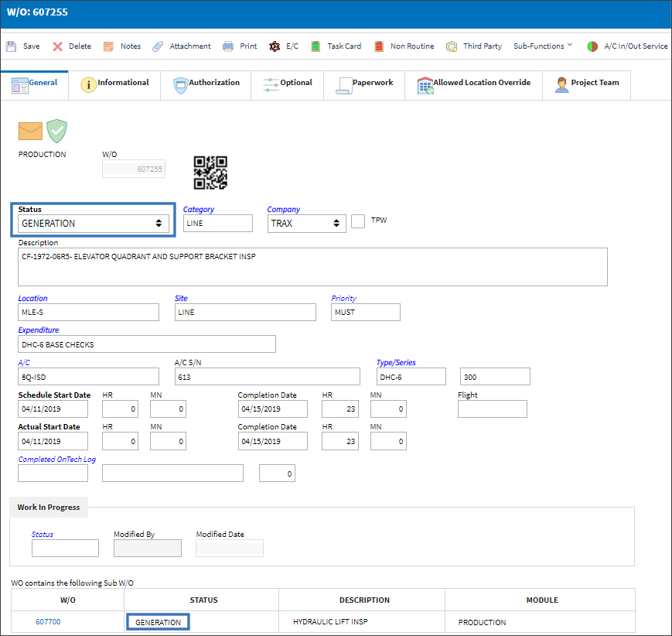
Task: Click the red Delete X icon
Action: coord(57,46)
